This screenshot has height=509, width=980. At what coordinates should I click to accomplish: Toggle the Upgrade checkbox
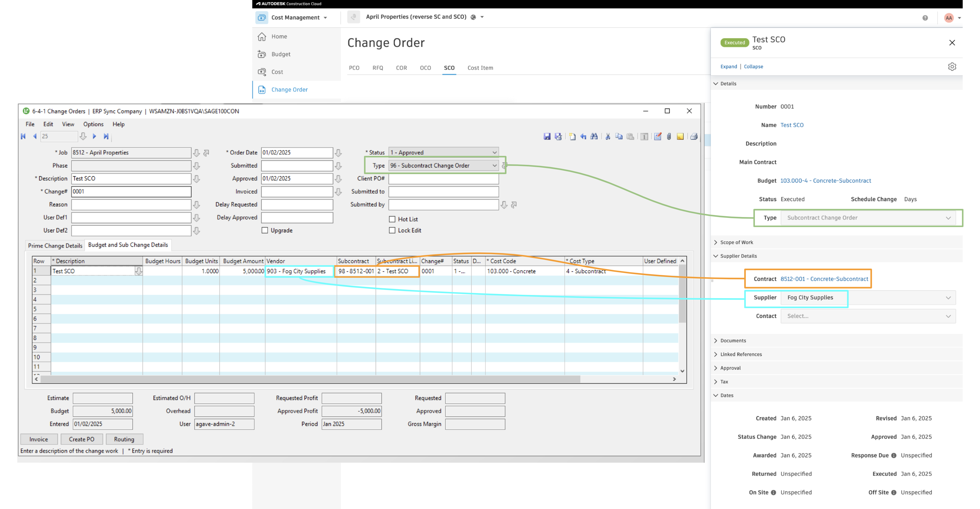tap(265, 230)
